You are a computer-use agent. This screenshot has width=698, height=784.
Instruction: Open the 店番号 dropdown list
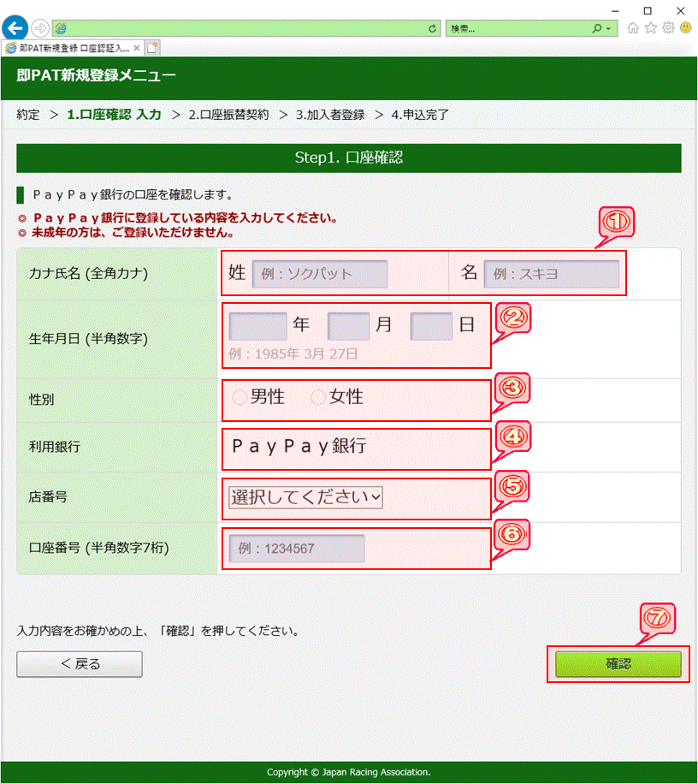tap(305, 497)
